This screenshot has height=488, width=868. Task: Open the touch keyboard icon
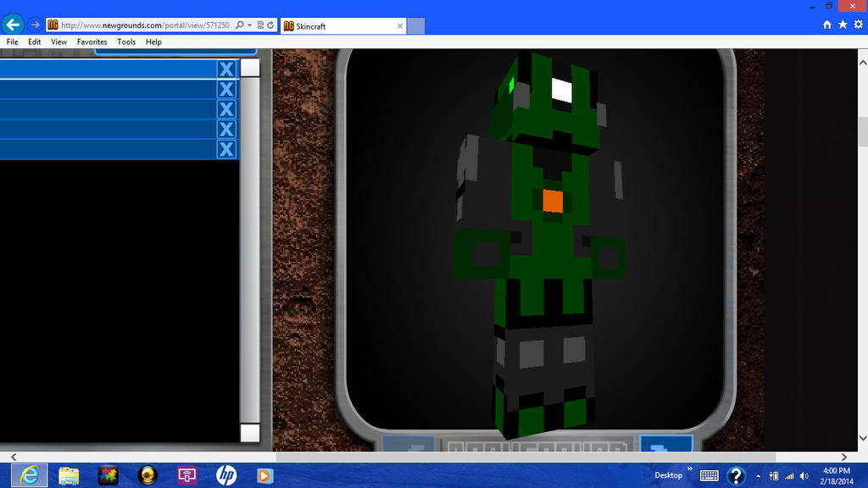pyautogui.click(x=709, y=475)
